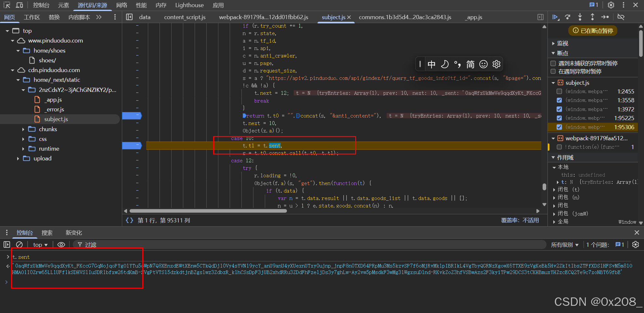Open console settings gear icon

tap(636, 244)
